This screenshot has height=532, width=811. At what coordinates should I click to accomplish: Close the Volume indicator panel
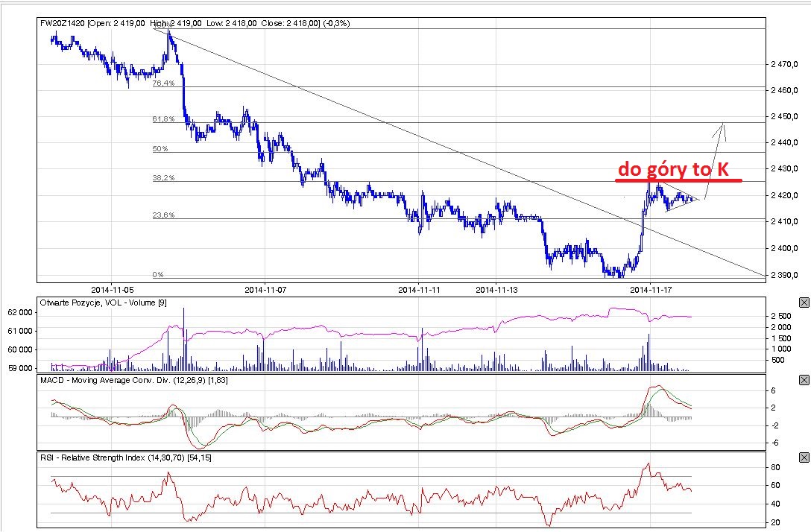click(x=804, y=303)
